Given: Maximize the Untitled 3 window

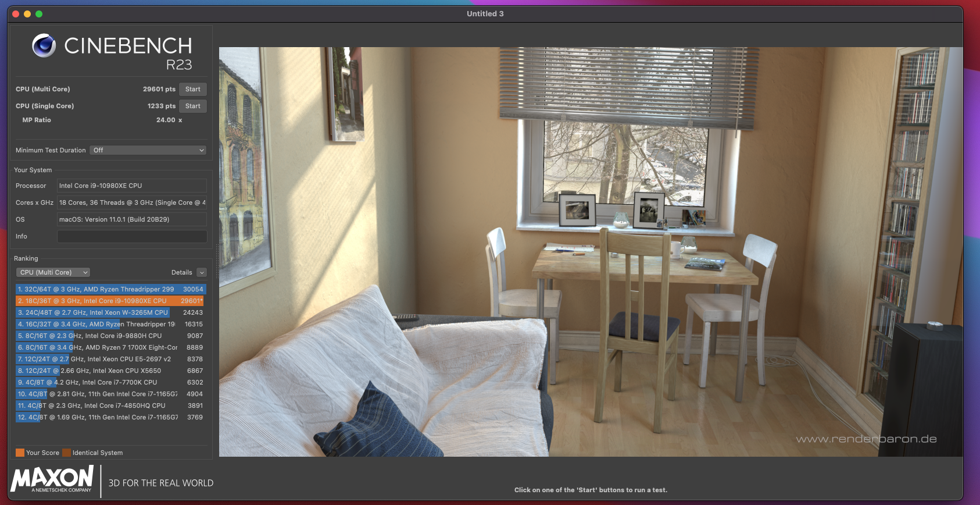Looking at the screenshot, I should click(39, 14).
